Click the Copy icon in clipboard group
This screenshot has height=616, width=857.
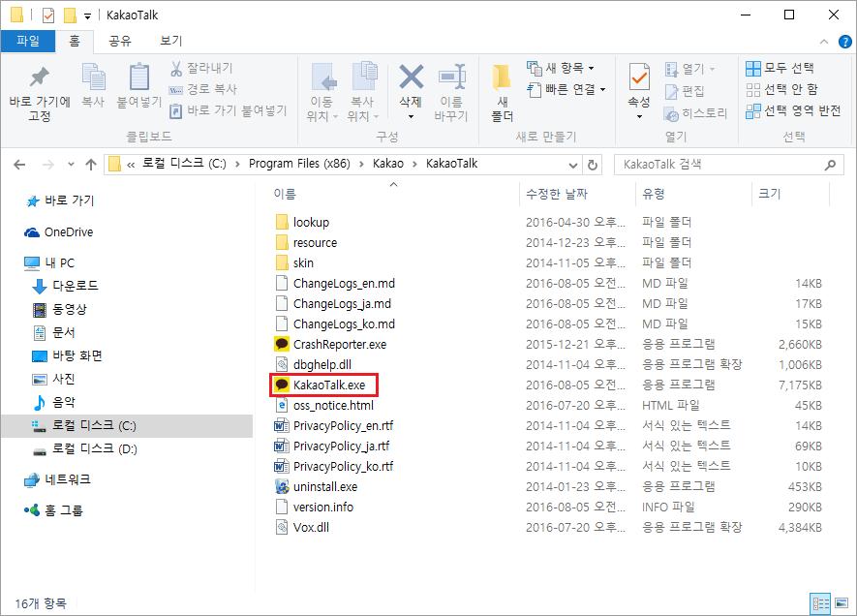[x=94, y=77]
